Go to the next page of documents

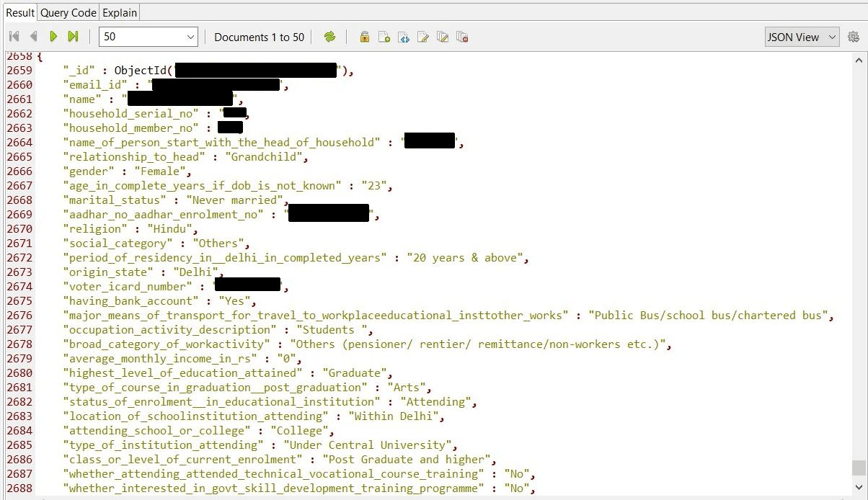pos(53,37)
